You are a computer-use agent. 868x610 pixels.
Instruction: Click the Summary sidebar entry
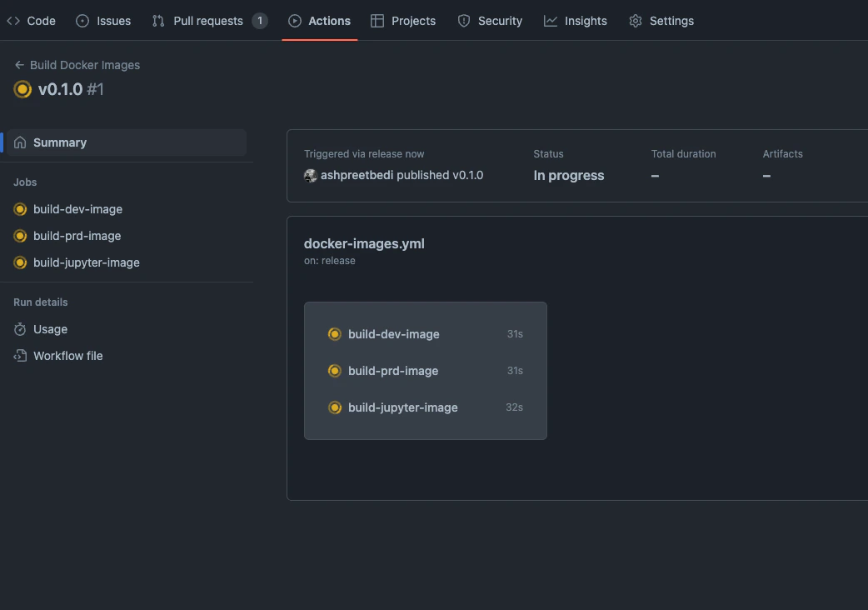click(61, 142)
